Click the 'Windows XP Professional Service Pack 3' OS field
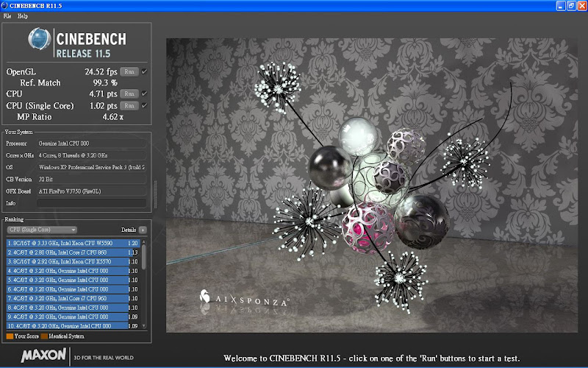Image resolution: width=588 pixels, height=368 pixels. [91, 167]
